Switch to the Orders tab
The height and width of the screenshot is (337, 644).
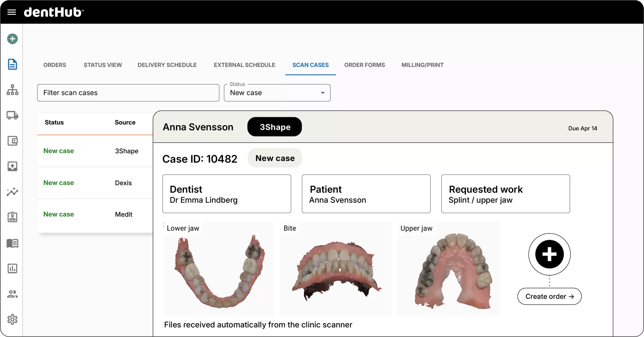click(55, 65)
